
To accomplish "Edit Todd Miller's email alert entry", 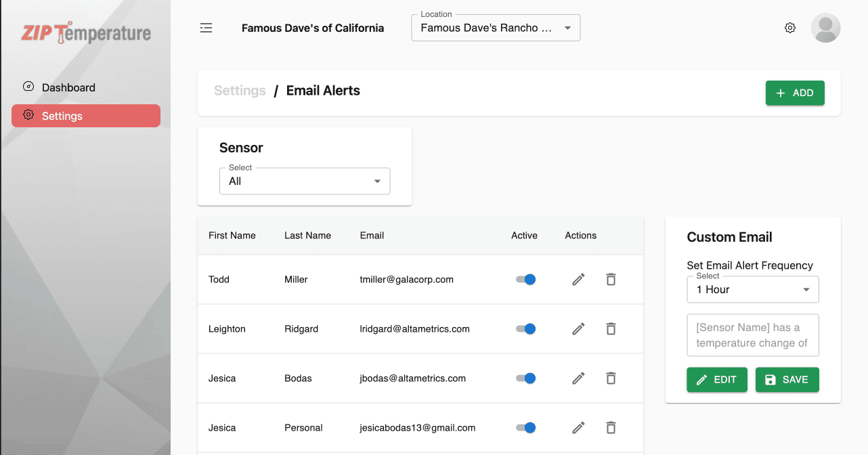I will [x=578, y=280].
